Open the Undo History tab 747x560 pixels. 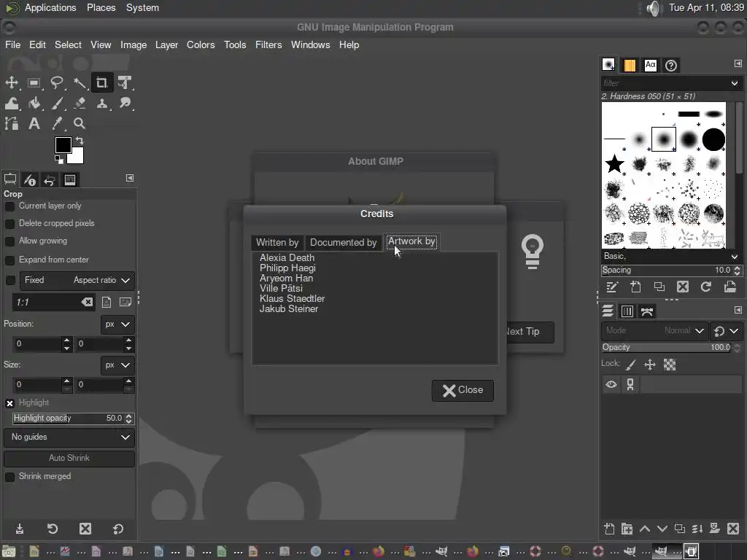[50, 179]
